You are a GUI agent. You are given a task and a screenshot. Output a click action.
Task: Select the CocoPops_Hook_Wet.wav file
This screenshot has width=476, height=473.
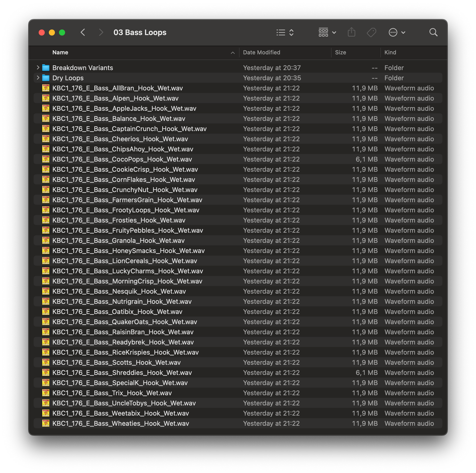pyautogui.click(x=122, y=159)
